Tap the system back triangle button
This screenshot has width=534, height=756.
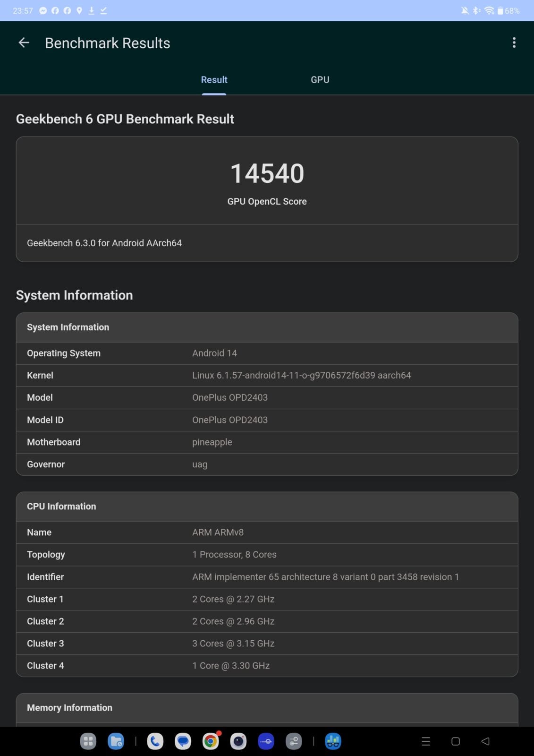[x=485, y=741]
